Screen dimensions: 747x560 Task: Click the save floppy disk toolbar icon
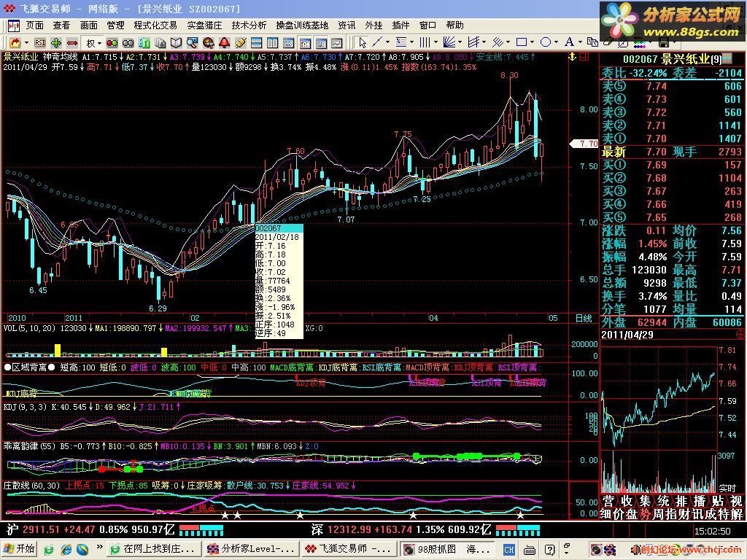(x=664, y=42)
